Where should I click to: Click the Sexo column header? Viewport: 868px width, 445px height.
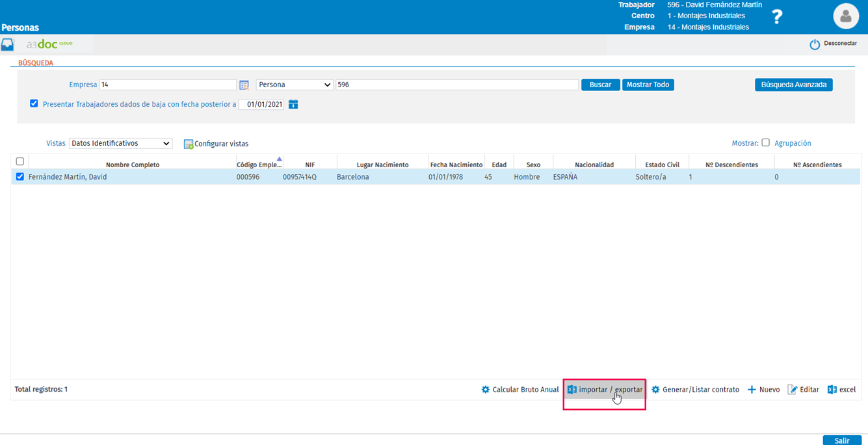coord(533,165)
